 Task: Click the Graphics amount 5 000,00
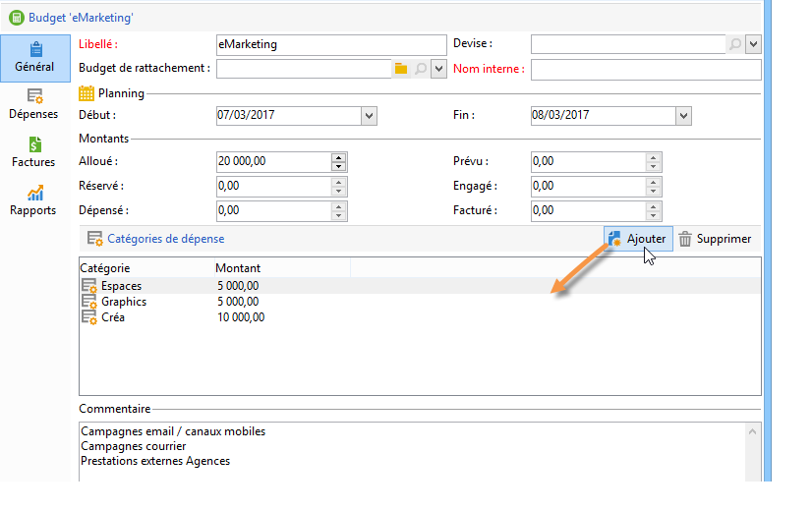click(238, 302)
